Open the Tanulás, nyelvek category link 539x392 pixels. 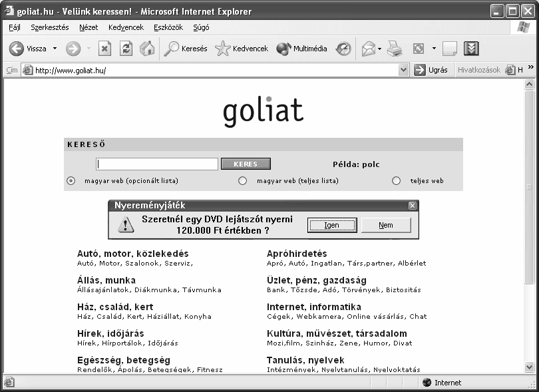tap(305, 360)
